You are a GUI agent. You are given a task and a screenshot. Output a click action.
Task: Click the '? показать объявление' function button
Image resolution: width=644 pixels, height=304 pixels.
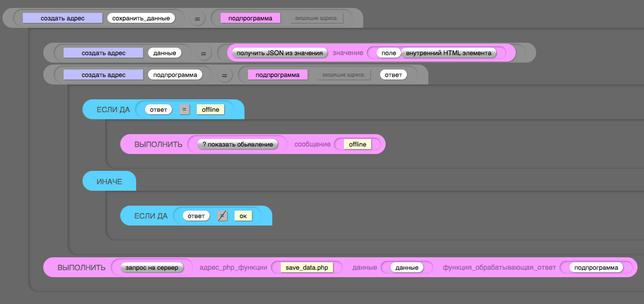(238, 145)
